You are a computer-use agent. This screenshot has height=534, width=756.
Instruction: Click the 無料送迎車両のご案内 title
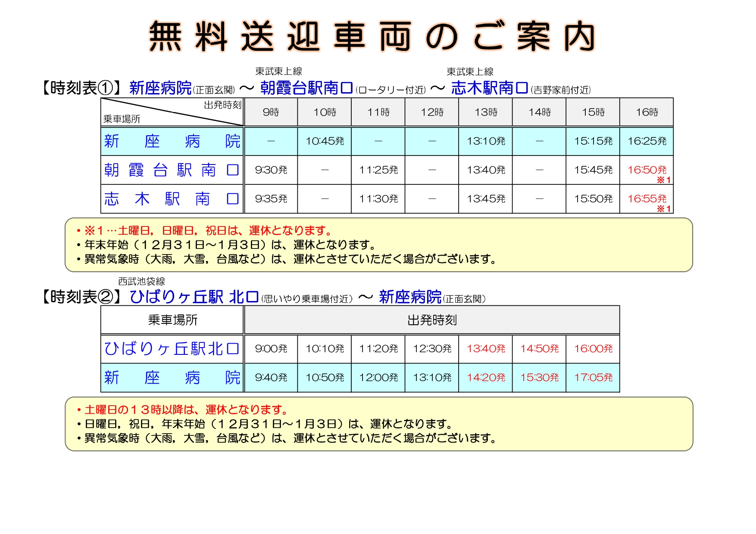click(372, 37)
